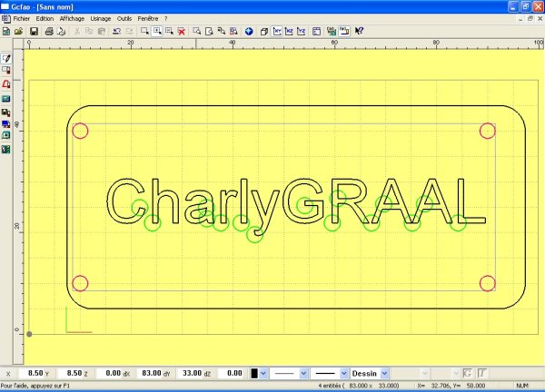Click the black color swatch
Screen dimensions: 545x392
(254, 374)
